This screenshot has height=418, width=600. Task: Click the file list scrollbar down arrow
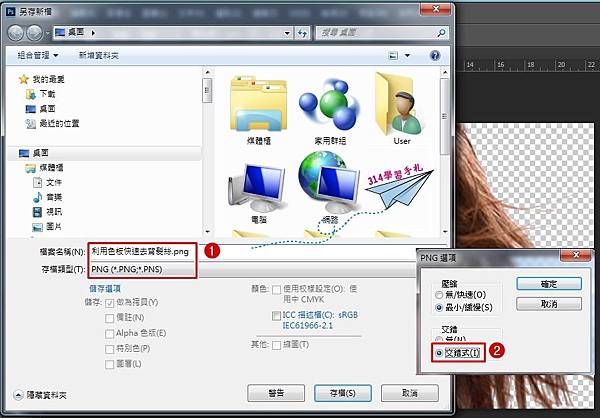(x=444, y=232)
